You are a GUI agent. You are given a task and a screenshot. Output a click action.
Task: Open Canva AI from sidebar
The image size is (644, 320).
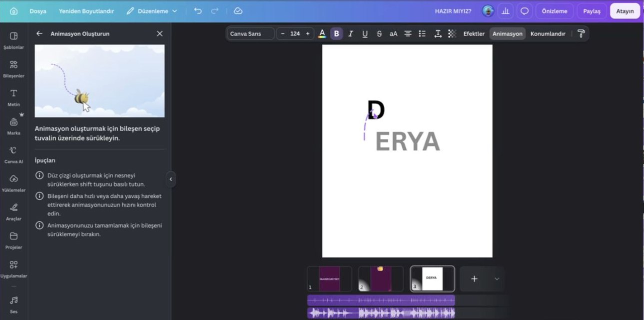tap(13, 154)
